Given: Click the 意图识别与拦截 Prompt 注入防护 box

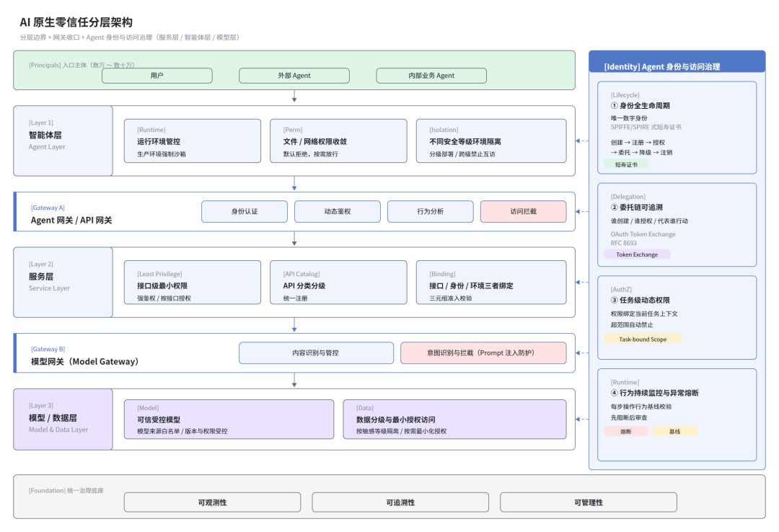Looking at the screenshot, I should click(483, 353).
